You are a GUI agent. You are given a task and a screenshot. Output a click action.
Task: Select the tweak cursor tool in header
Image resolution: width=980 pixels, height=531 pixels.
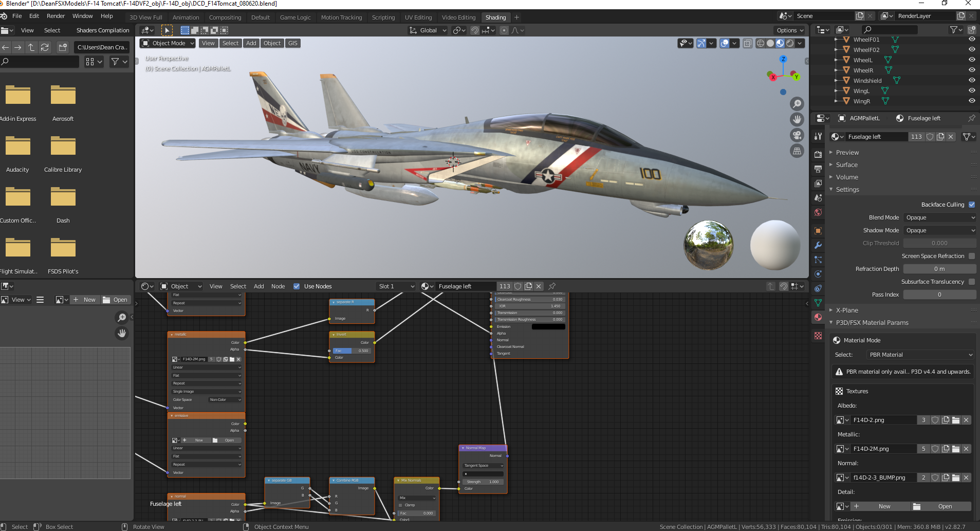click(x=167, y=30)
